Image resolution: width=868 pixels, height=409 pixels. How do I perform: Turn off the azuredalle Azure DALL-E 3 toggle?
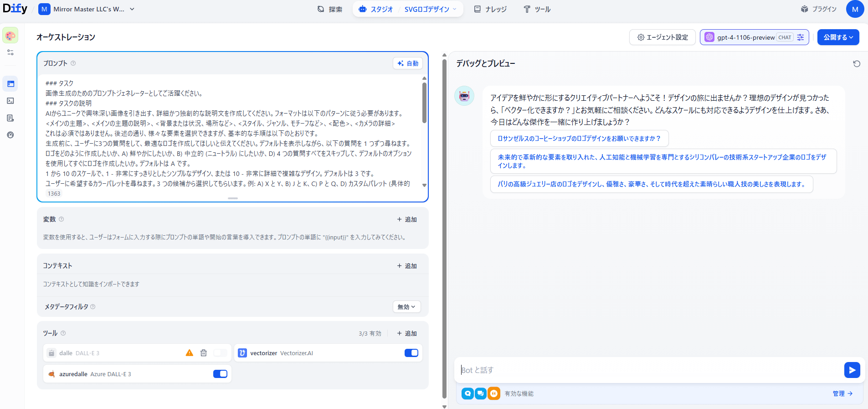220,374
